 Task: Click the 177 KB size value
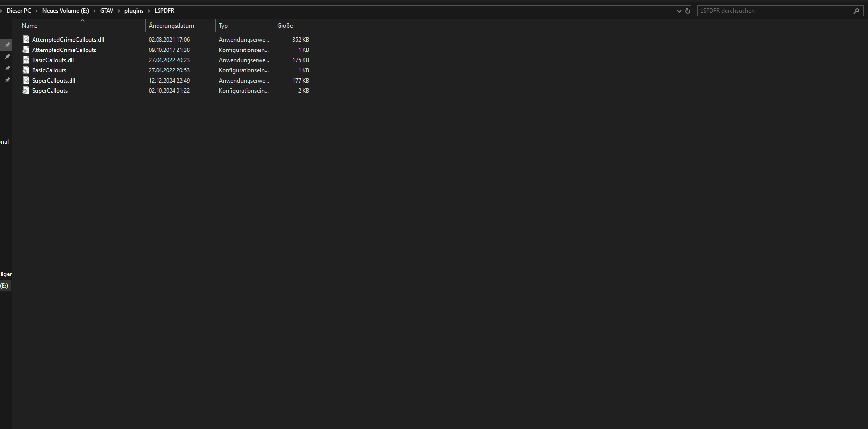(x=301, y=81)
